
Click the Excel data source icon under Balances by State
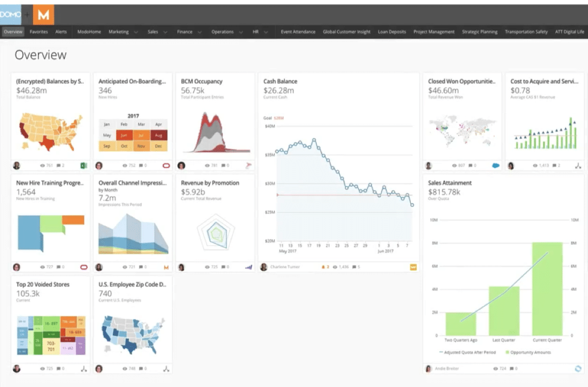[x=83, y=165]
